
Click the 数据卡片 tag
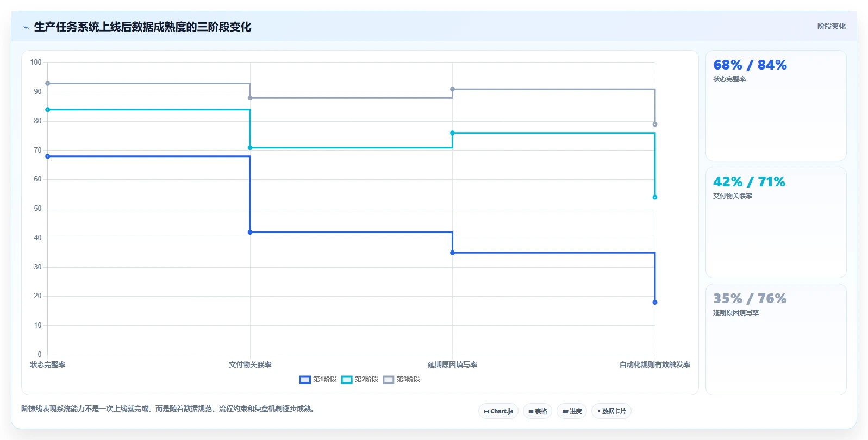pyautogui.click(x=611, y=411)
